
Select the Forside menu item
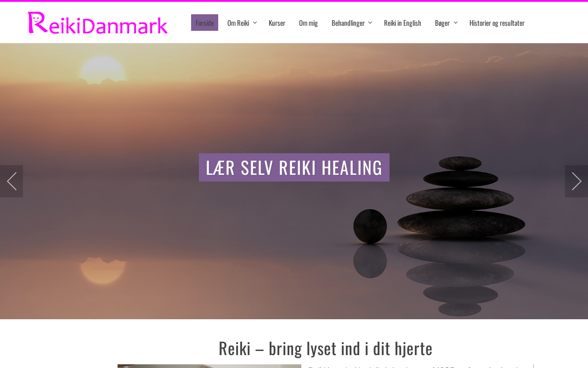click(x=204, y=23)
